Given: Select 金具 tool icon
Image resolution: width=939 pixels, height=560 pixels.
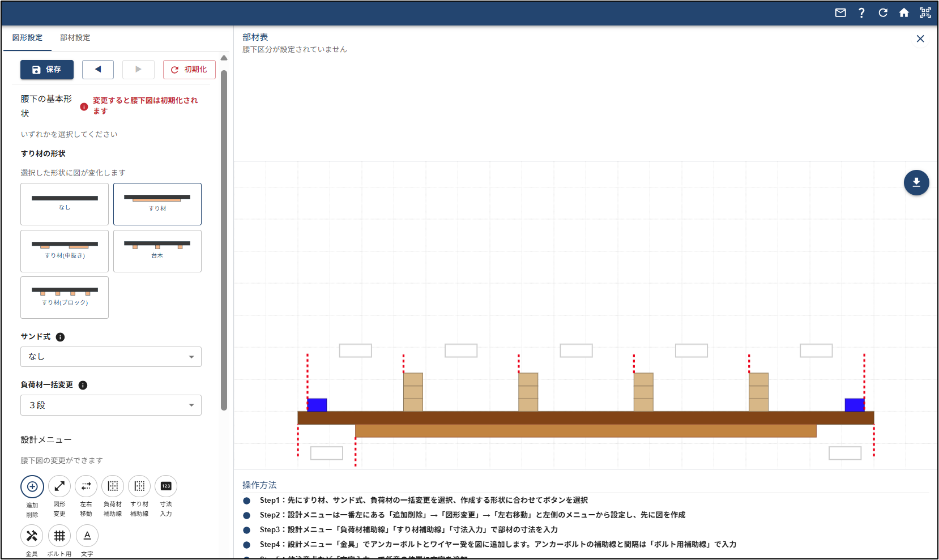Looking at the screenshot, I should pos(32,536).
